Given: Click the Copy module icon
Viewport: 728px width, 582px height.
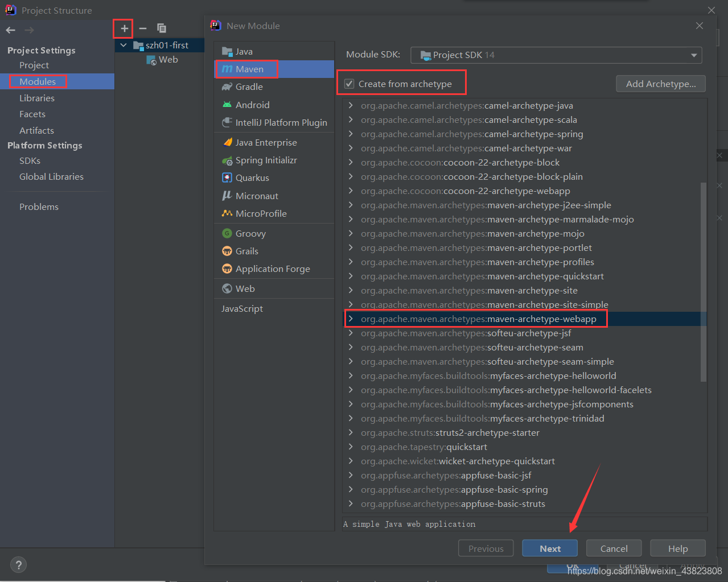Looking at the screenshot, I should (x=162, y=28).
